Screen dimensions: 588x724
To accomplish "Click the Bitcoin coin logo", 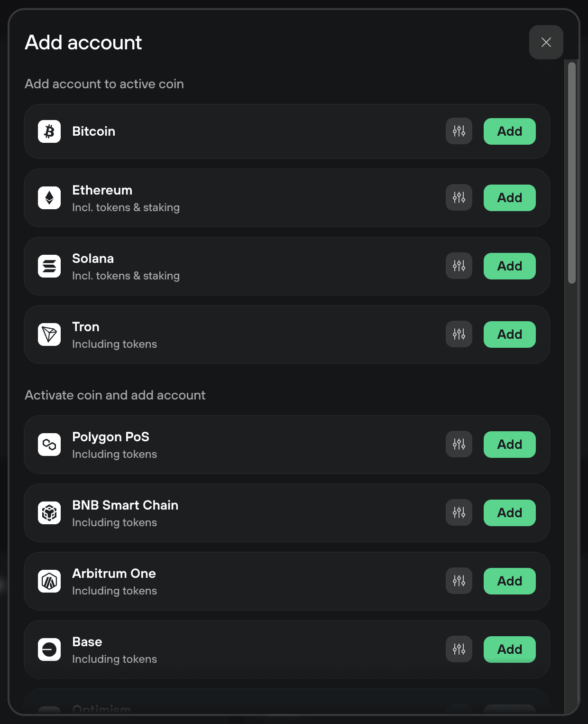I will (x=49, y=131).
